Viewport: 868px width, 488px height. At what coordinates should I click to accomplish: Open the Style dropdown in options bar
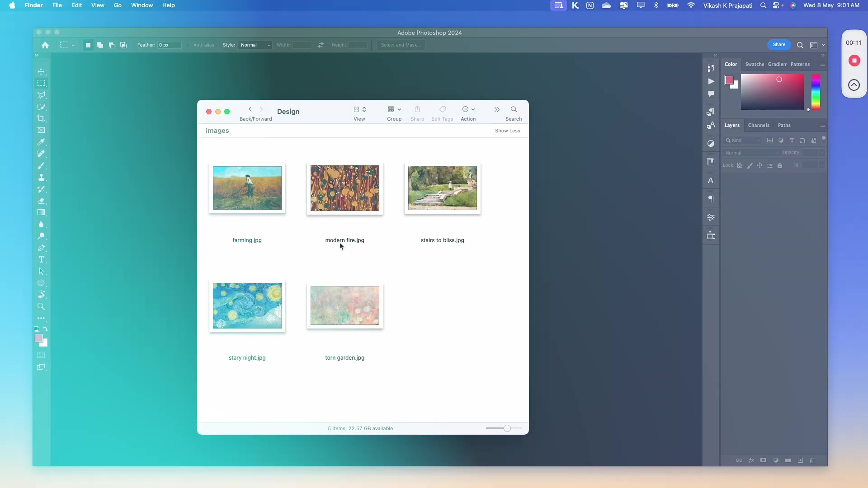pyautogui.click(x=255, y=45)
